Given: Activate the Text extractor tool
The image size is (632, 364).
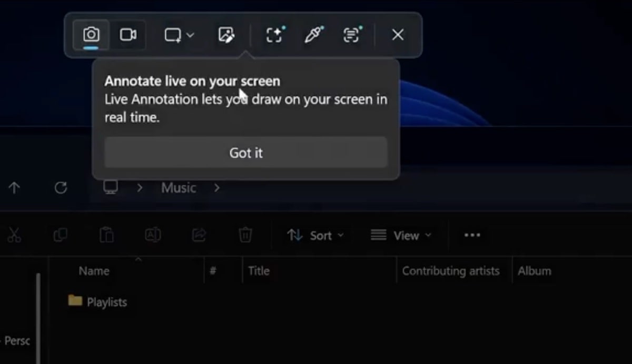Looking at the screenshot, I should [352, 35].
